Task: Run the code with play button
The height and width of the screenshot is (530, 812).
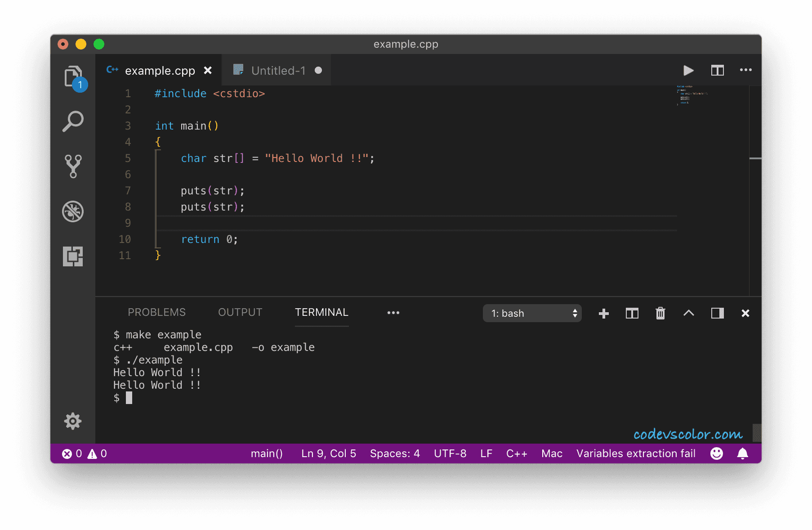Action: pyautogui.click(x=688, y=71)
